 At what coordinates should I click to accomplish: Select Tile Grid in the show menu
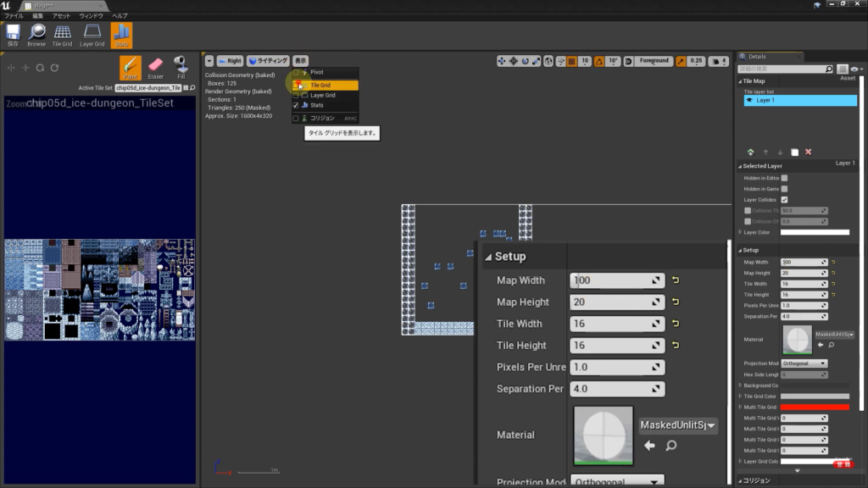[x=320, y=85]
